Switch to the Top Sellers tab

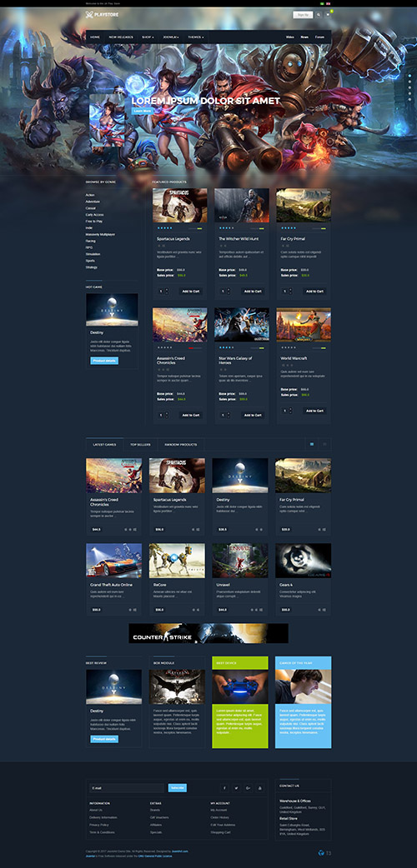pyautogui.click(x=141, y=445)
